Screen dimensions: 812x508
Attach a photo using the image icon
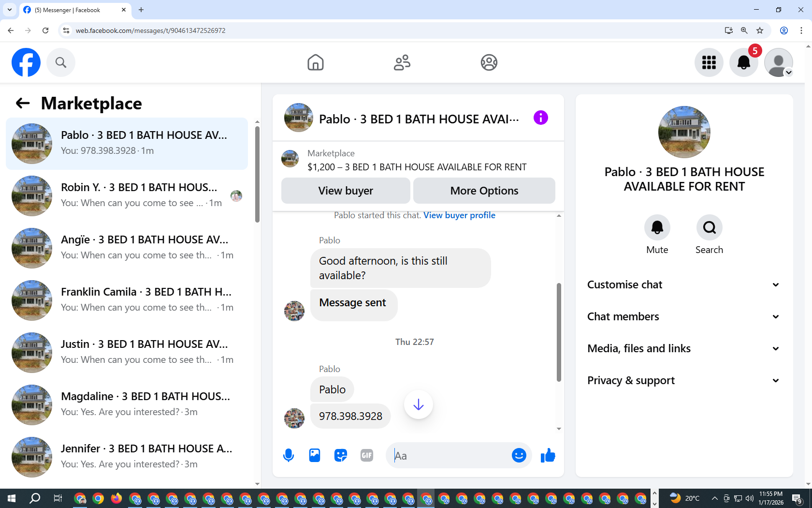(x=315, y=455)
